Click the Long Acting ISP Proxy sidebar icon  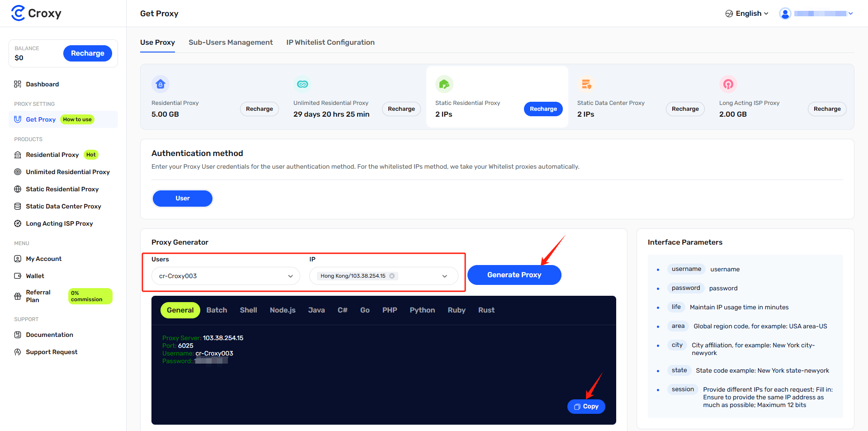coord(18,223)
